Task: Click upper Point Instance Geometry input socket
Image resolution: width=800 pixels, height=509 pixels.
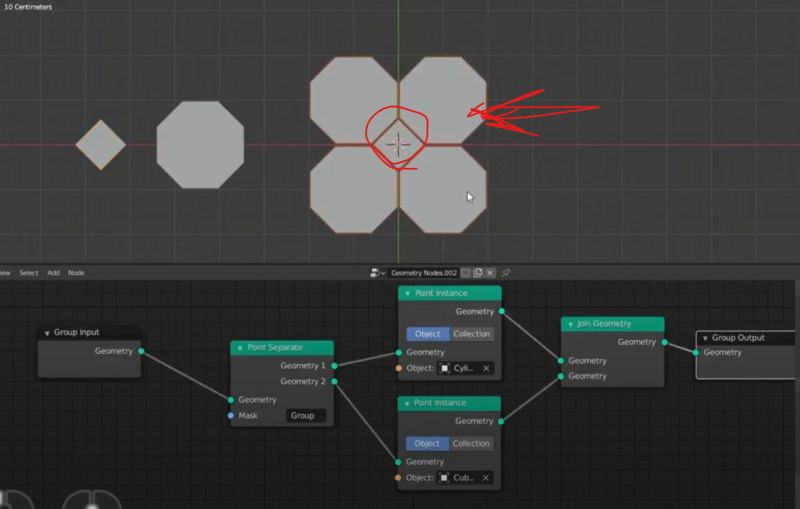Action: (x=398, y=352)
